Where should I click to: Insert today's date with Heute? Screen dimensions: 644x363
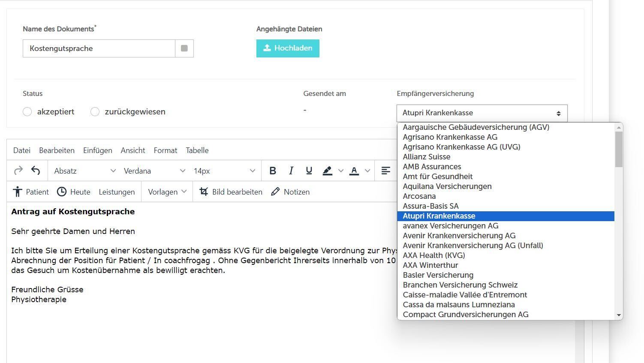[74, 192]
